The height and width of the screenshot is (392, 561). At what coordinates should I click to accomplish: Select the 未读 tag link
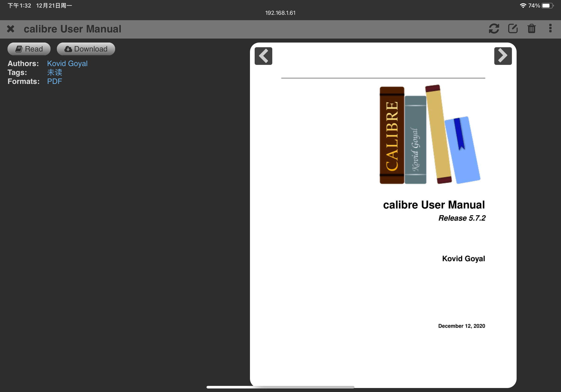click(x=55, y=72)
